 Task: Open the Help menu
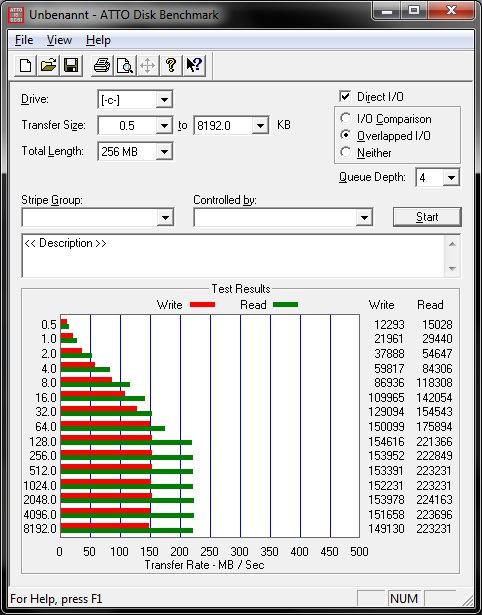coord(98,40)
